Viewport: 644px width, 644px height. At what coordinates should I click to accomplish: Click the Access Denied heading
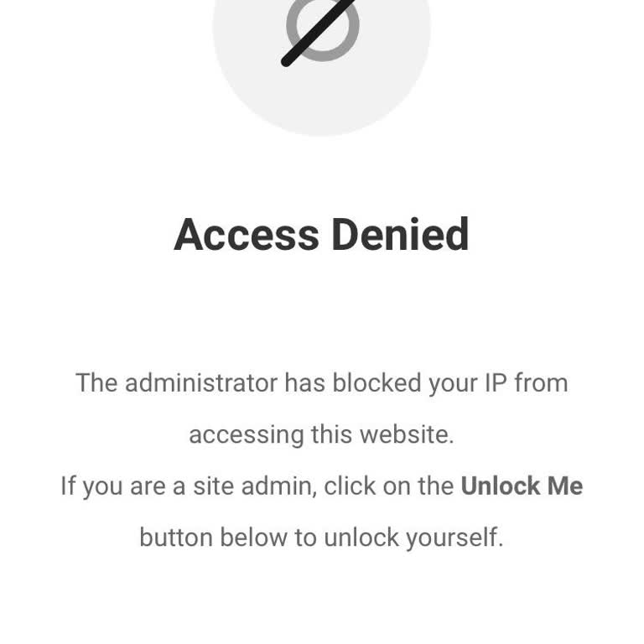(x=321, y=234)
